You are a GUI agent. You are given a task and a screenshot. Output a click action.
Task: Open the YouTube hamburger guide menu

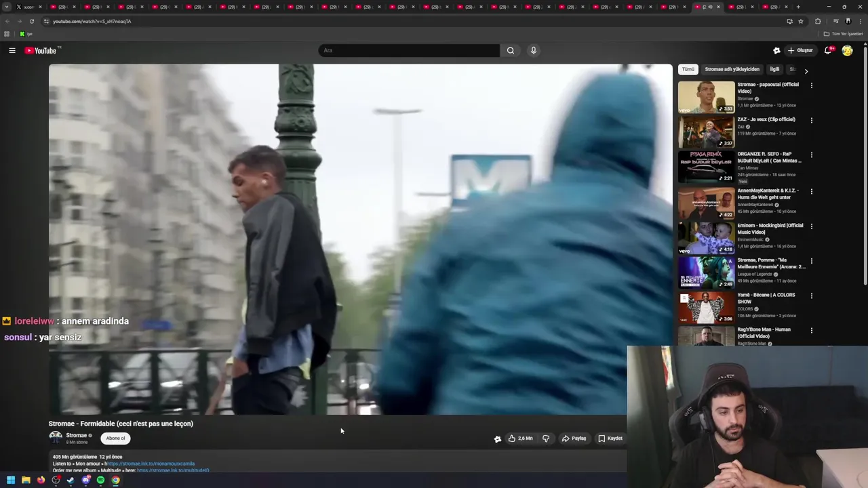[12, 50]
